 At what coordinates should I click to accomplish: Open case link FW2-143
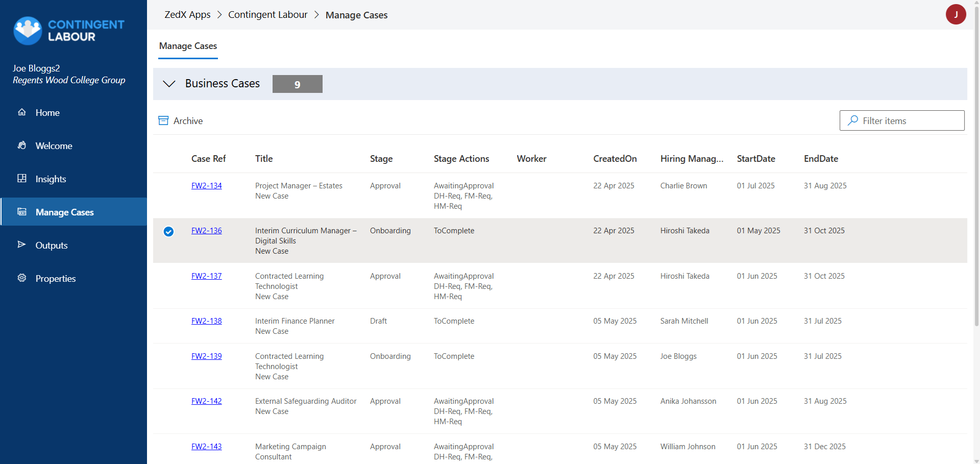(x=207, y=447)
